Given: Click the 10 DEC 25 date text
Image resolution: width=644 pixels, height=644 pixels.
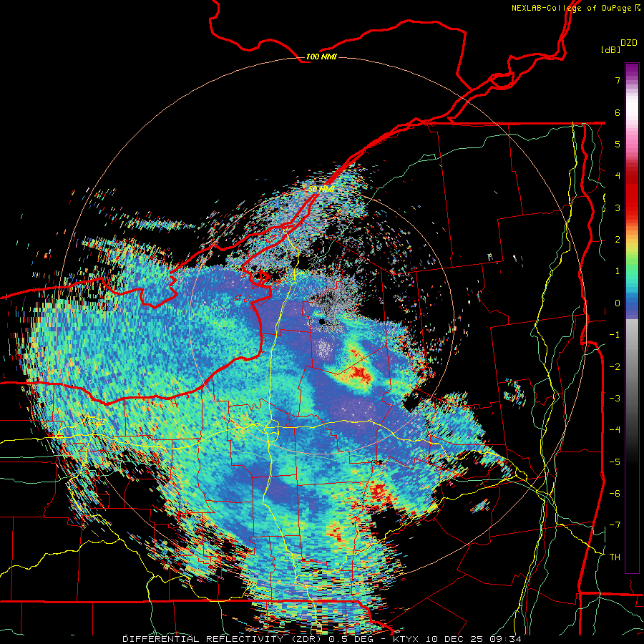Looking at the screenshot, I should (454, 639).
